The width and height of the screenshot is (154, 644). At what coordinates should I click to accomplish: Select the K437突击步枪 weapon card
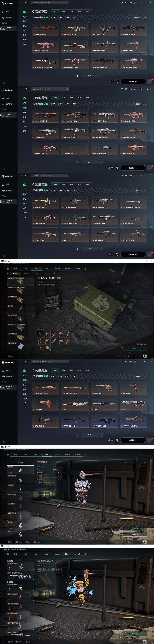tap(104, 29)
